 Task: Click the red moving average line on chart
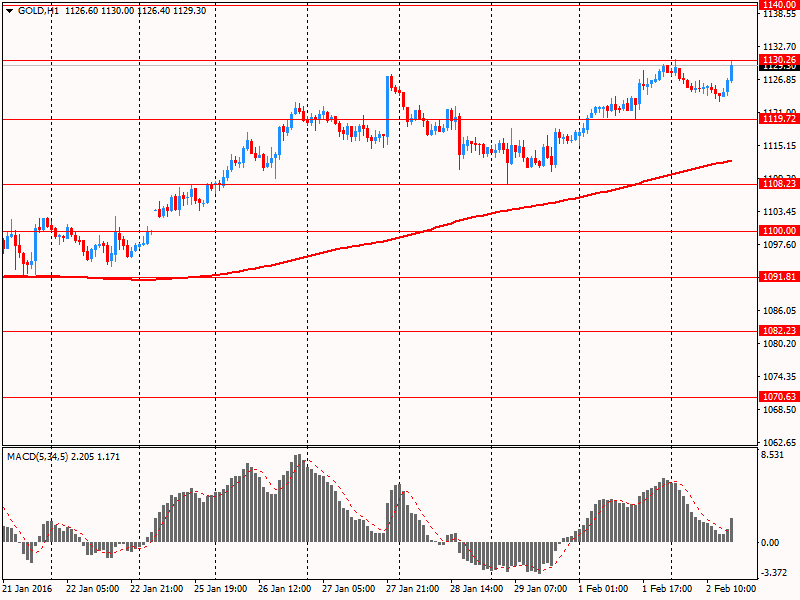(367, 244)
